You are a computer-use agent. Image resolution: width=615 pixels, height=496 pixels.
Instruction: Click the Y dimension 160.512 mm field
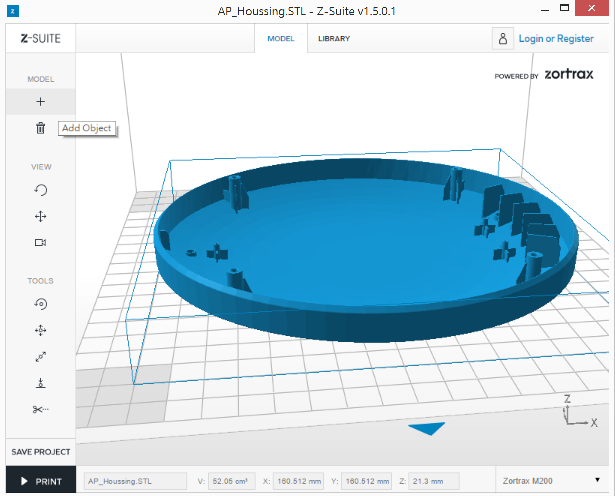pyautogui.click(x=366, y=481)
